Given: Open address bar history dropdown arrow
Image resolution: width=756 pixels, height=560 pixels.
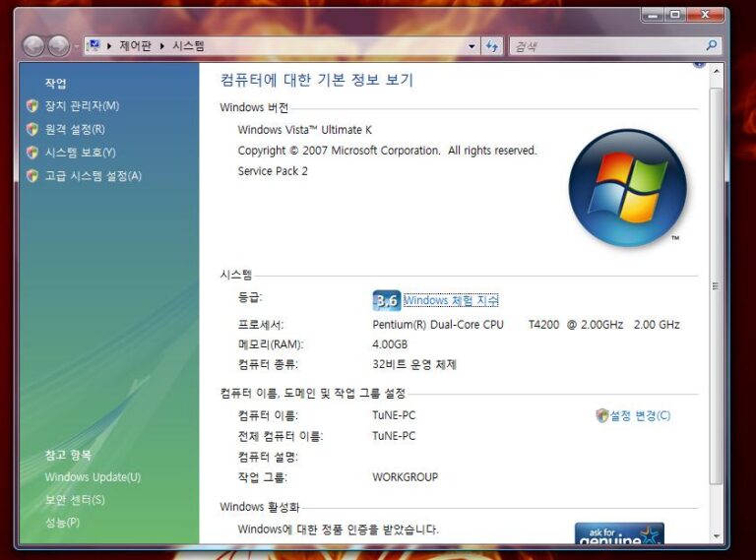Looking at the screenshot, I should point(472,46).
